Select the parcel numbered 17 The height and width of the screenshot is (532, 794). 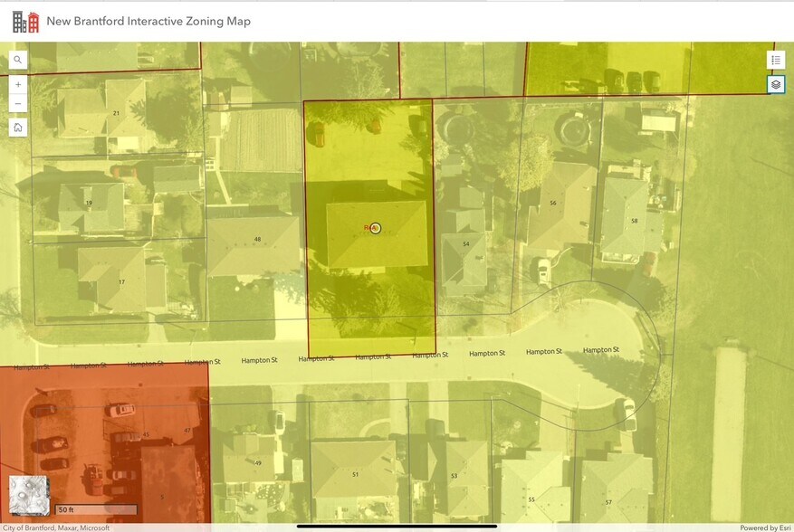pyautogui.click(x=121, y=281)
